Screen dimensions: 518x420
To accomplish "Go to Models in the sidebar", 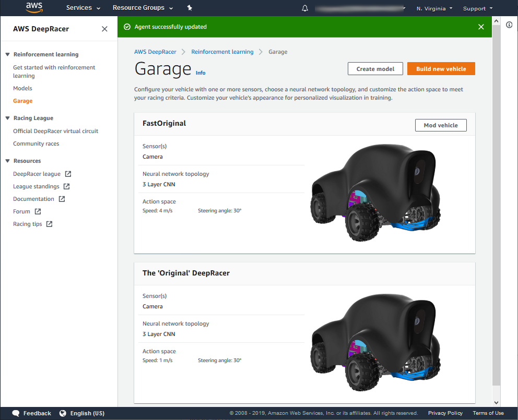I will 22,88.
